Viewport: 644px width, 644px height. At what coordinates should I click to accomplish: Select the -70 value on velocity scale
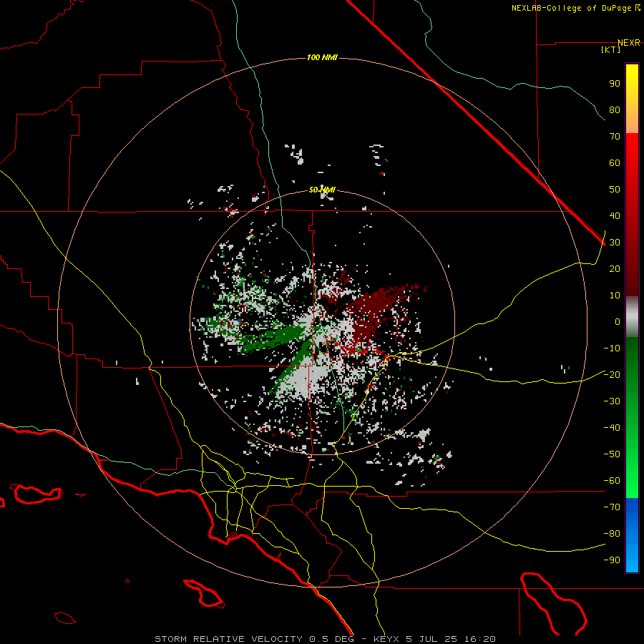612,507
